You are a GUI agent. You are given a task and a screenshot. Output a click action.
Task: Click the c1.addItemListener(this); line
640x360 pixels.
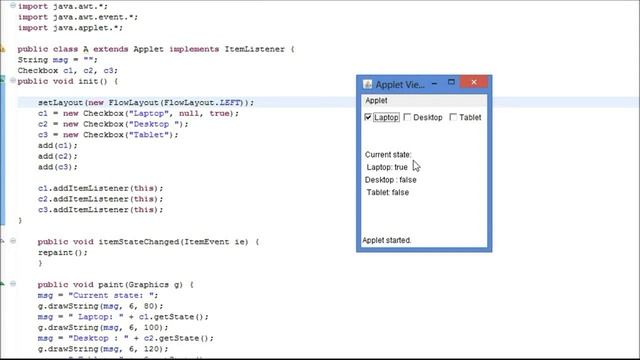(x=100, y=188)
